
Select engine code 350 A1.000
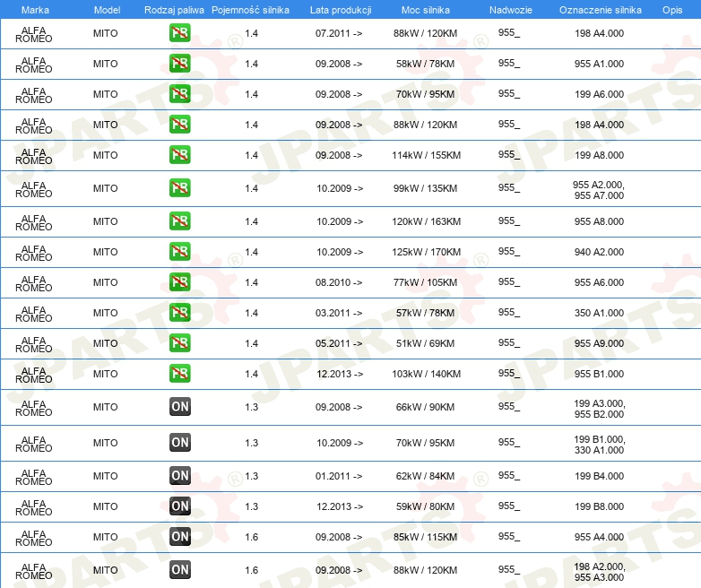(x=599, y=313)
